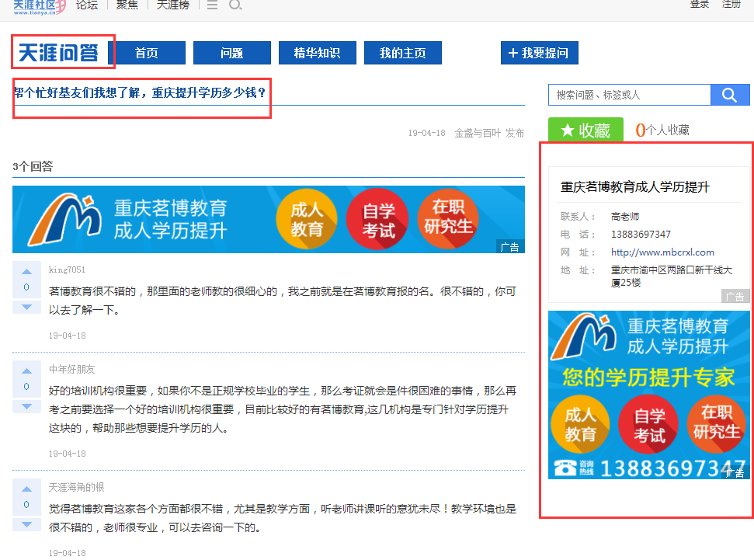Click 注册 link at top right
The image size is (754, 560).
tap(731, 5)
